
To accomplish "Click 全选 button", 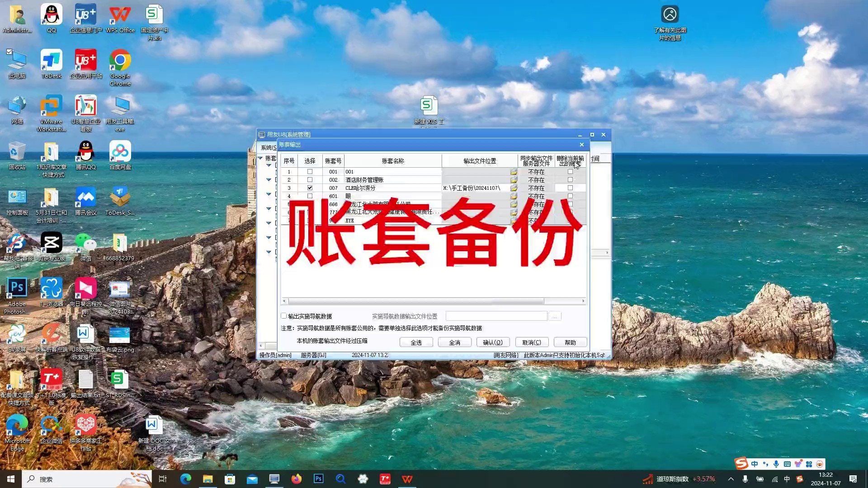I will 416,343.
